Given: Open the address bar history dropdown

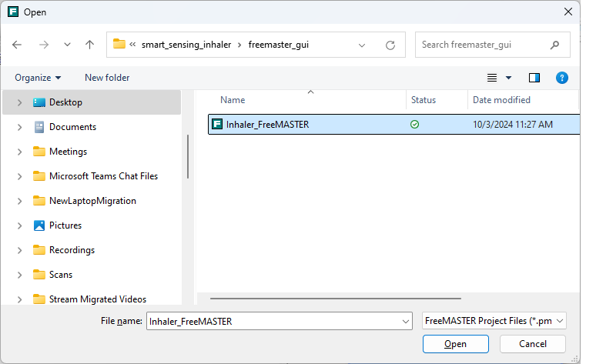Looking at the screenshot, I should pos(362,45).
